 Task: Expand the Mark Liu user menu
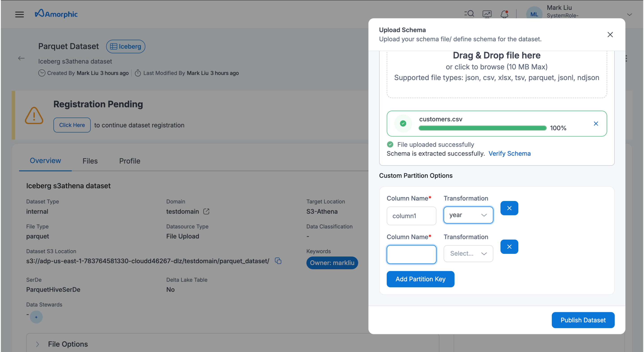point(629,15)
